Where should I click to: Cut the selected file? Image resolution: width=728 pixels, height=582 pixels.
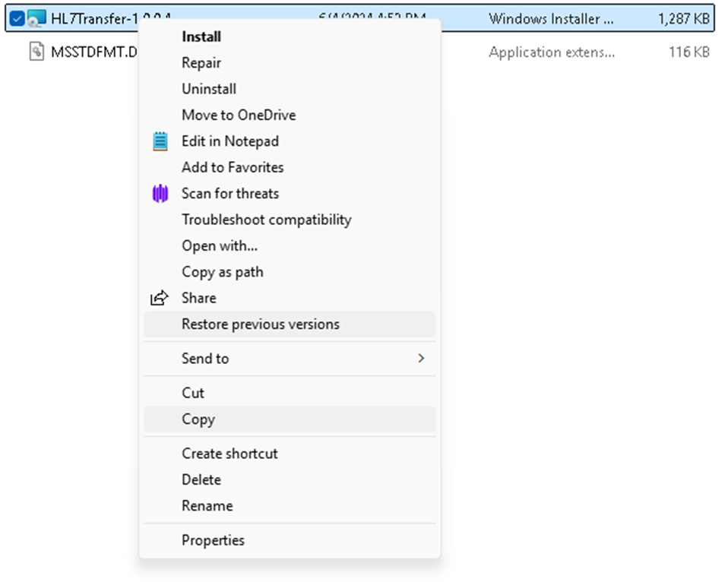tap(193, 393)
